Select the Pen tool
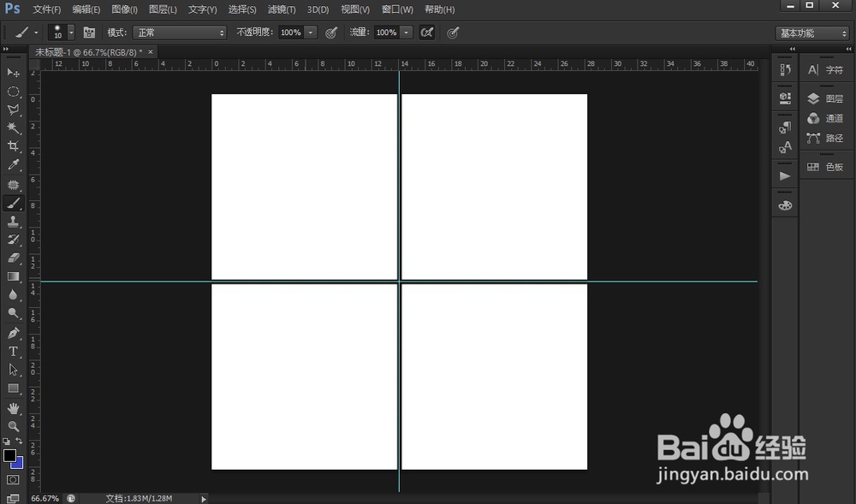The image size is (856, 504). [x=13, y=333]
